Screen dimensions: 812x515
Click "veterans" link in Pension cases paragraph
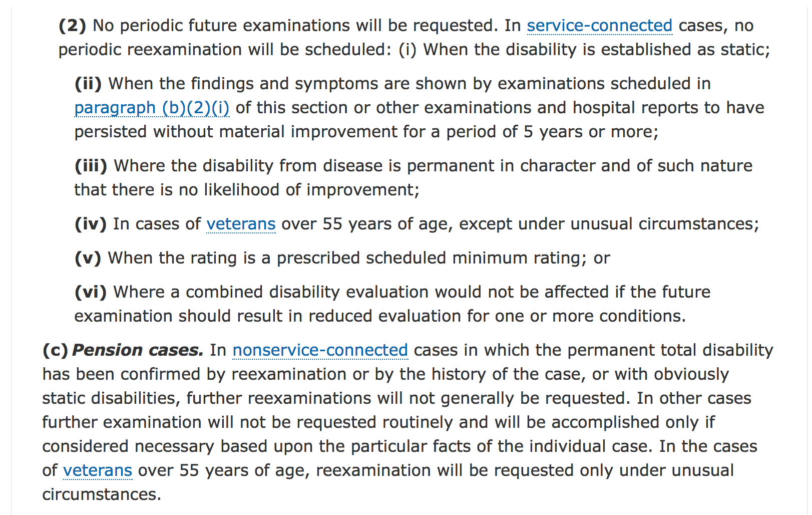tap(98, 470)
